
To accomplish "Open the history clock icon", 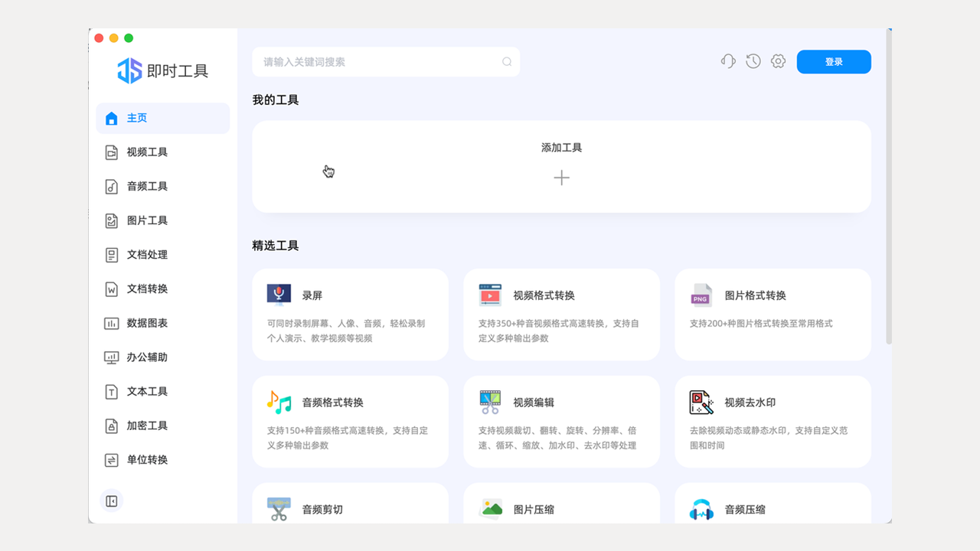I will (753, 61).
